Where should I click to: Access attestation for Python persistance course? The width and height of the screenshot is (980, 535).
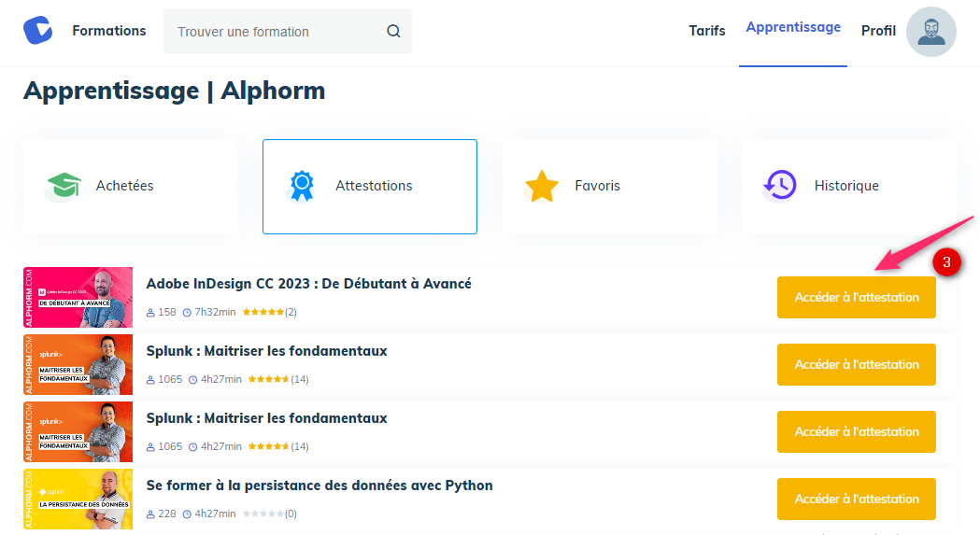[x=857, y=499]
